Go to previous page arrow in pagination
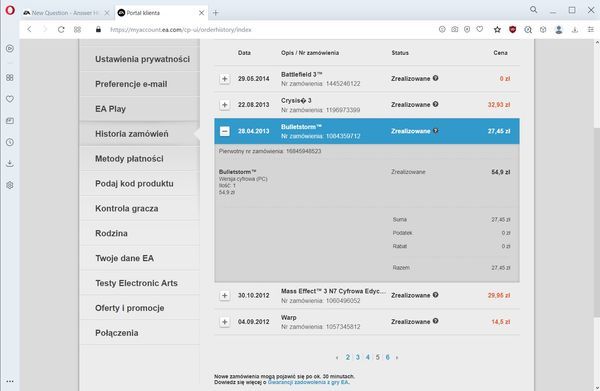The width and height of the screenshot is (600, 391). tap(337, 357)
